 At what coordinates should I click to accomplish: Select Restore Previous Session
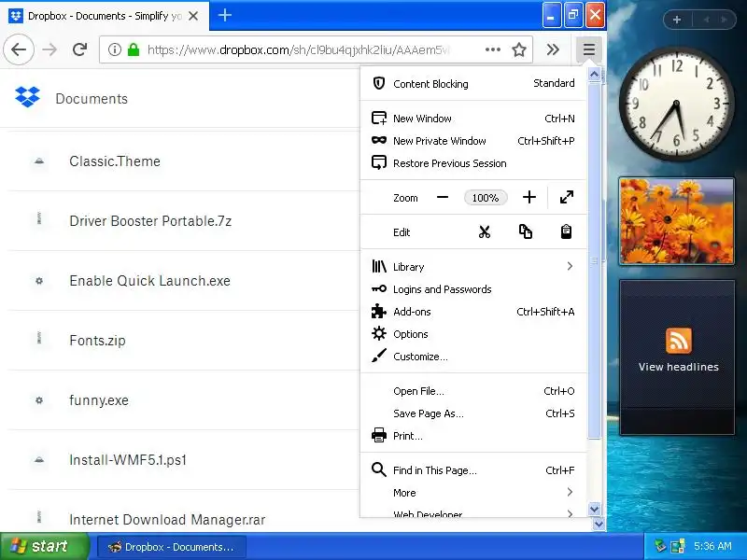click(x=473, y=162)
